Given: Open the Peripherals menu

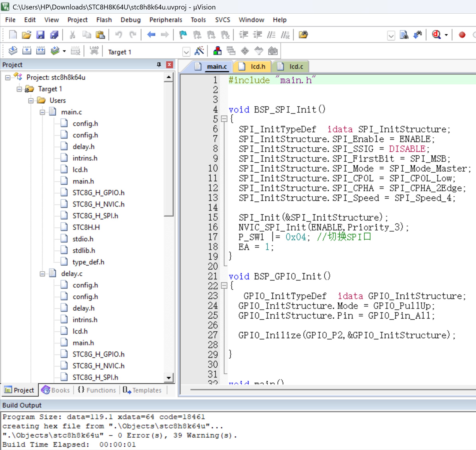Looking at the screenshot, I should 166,20.
